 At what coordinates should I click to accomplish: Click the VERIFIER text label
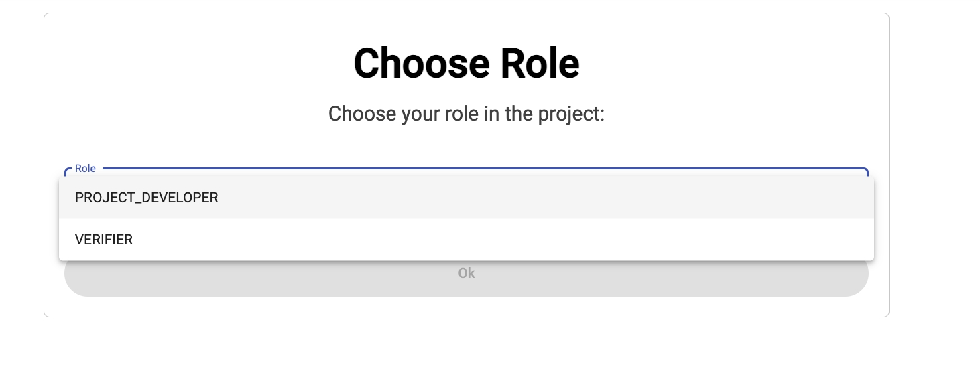click(104, 240)
